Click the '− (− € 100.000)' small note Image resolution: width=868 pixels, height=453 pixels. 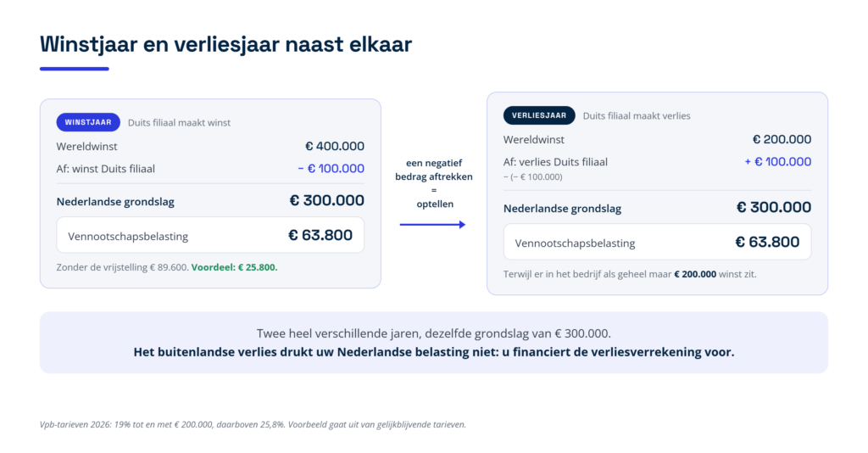point(532,177)
